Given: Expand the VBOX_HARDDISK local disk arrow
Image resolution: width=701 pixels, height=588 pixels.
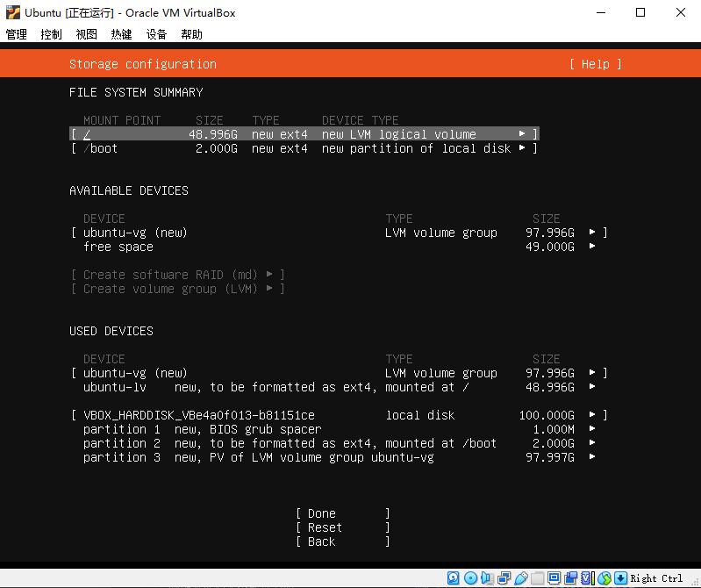Looking at the screenshot, I should pyautogui.click(x=592, y=415).
